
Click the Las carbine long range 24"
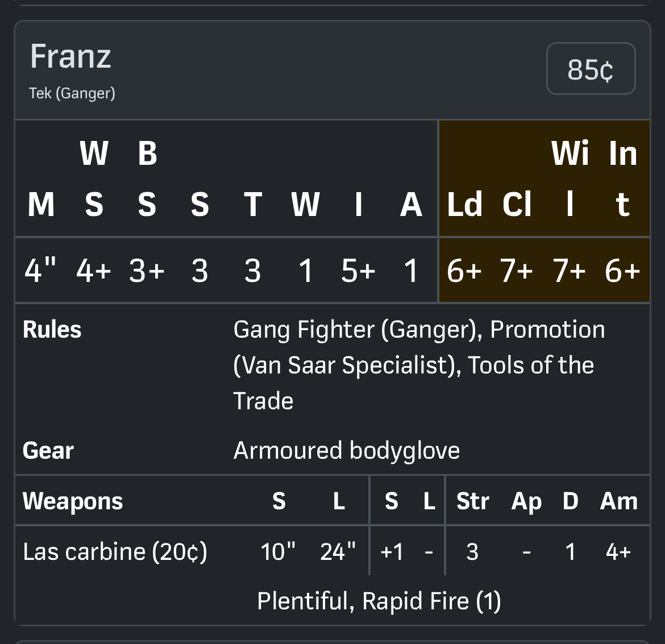point(338,551)
